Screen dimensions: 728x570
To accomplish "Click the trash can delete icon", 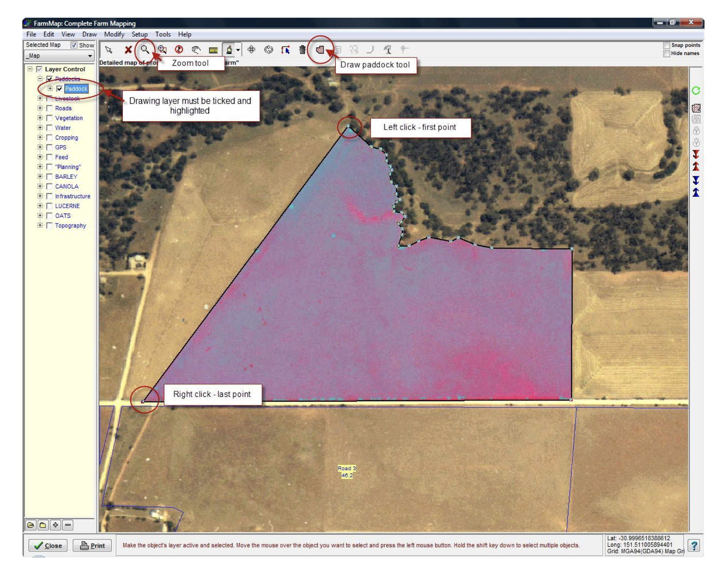I will pyautogui.click(x=302, y=49).
